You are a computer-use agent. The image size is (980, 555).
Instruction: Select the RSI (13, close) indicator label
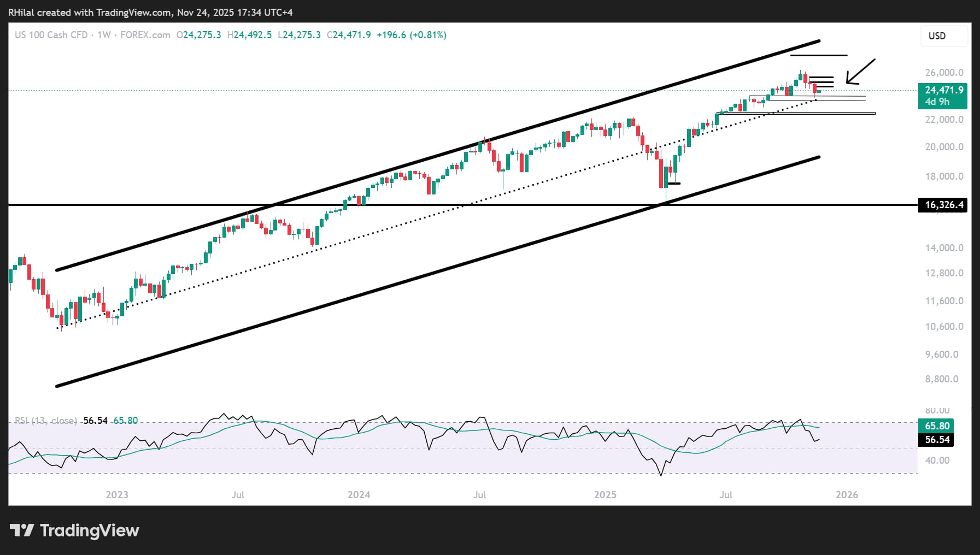pos(45,420)
